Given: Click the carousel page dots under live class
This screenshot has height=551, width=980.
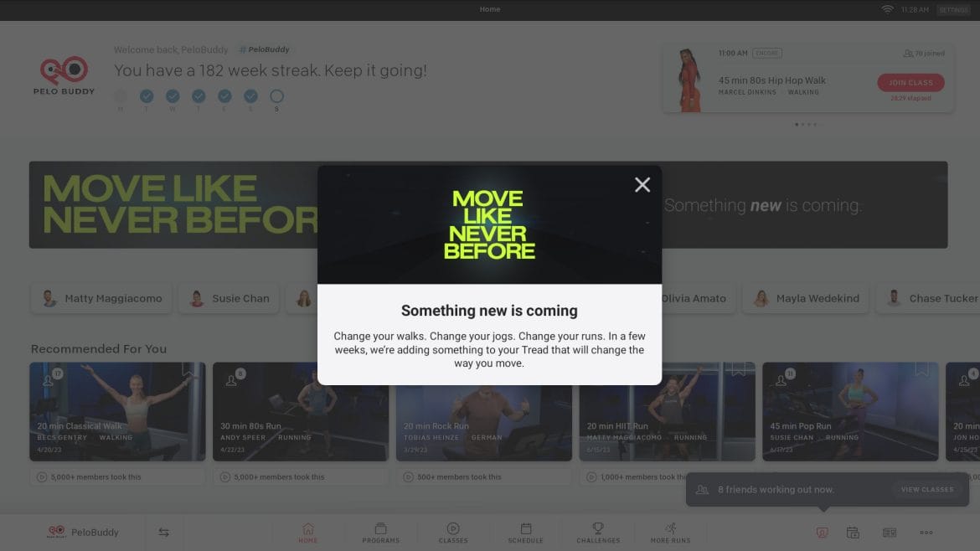Looking at the screenshot, I should tap(806, 124).
